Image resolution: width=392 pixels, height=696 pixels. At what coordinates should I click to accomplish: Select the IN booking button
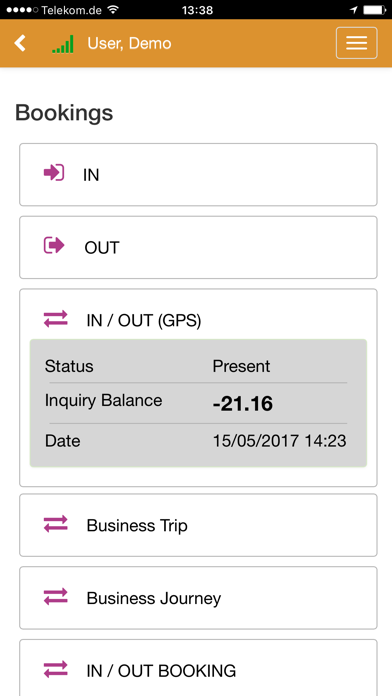coord(198,174)
